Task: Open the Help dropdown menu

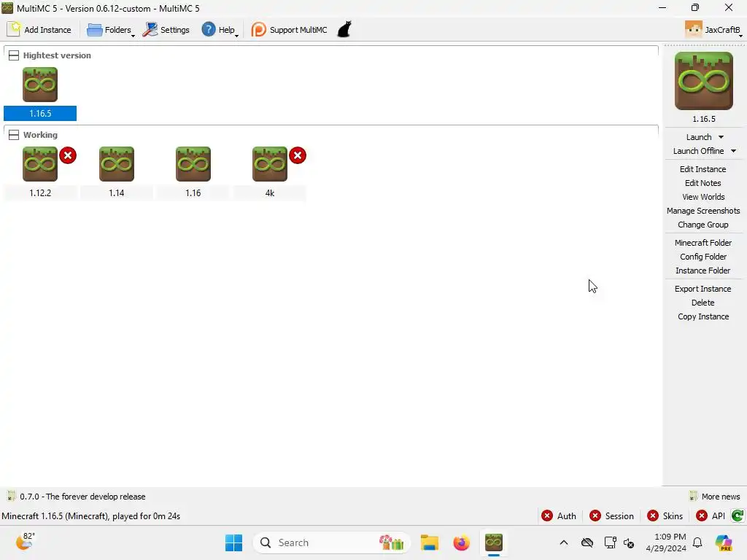Action: 220,29
